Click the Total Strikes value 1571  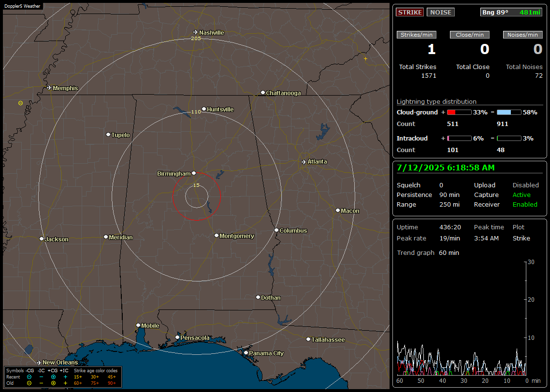[x=429, y=76]
